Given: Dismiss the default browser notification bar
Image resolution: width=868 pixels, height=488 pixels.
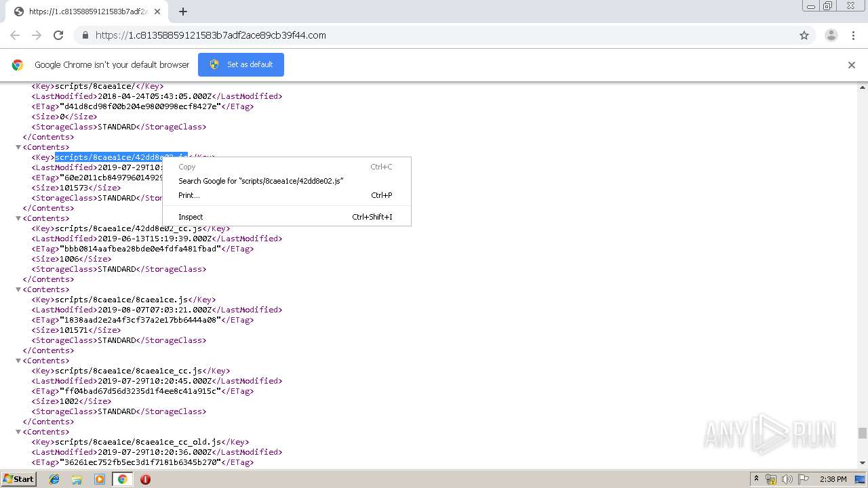Looking at the screenshot, I should click(852, 65).
